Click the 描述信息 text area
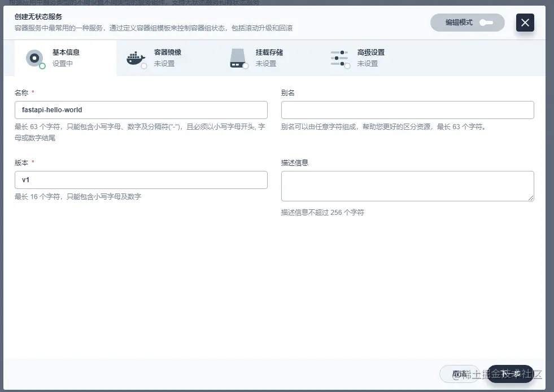 click(407, 186)
